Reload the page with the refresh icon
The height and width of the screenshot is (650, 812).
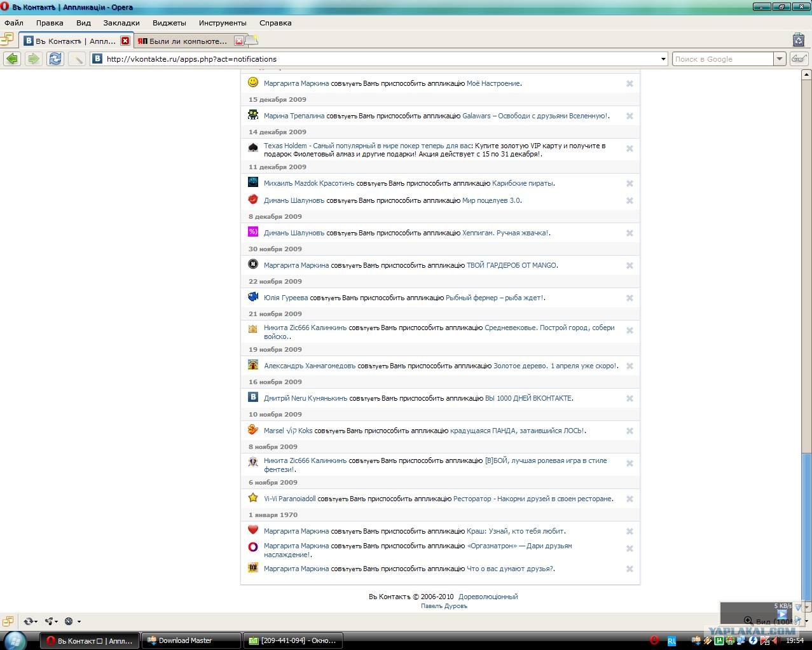coord(55,59)
